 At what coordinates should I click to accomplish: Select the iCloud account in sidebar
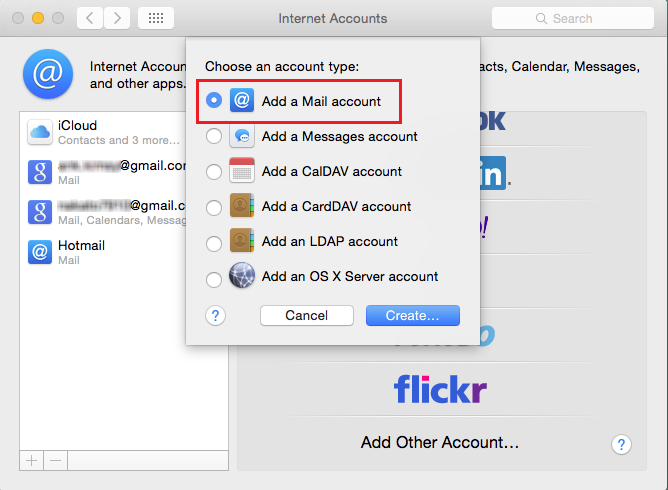tap(103, 133)
